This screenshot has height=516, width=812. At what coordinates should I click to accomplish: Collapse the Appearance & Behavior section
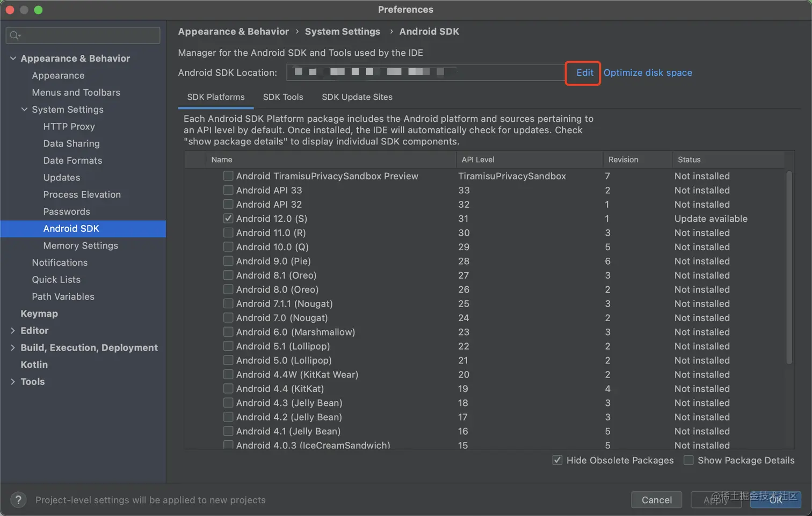click(x=13, y=58)
